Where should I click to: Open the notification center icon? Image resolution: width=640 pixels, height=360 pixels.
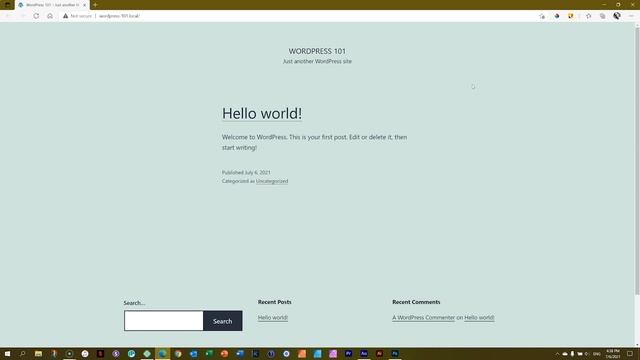pyautogui.click(x=630, y=354)
